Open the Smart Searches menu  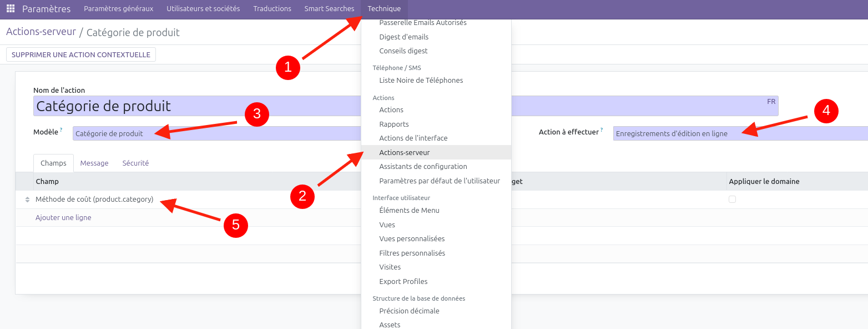(329, 9)
